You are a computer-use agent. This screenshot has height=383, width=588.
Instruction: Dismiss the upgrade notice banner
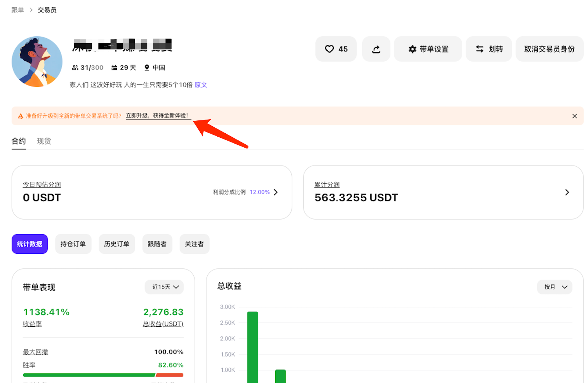click(x=574, y=116)
